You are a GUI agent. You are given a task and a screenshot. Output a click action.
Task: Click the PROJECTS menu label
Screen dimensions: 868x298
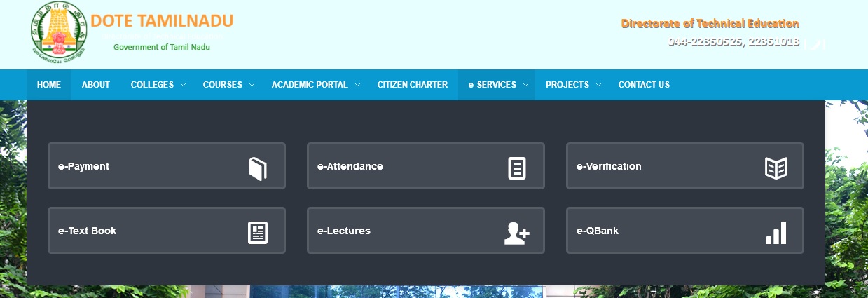tap(567, 85)
